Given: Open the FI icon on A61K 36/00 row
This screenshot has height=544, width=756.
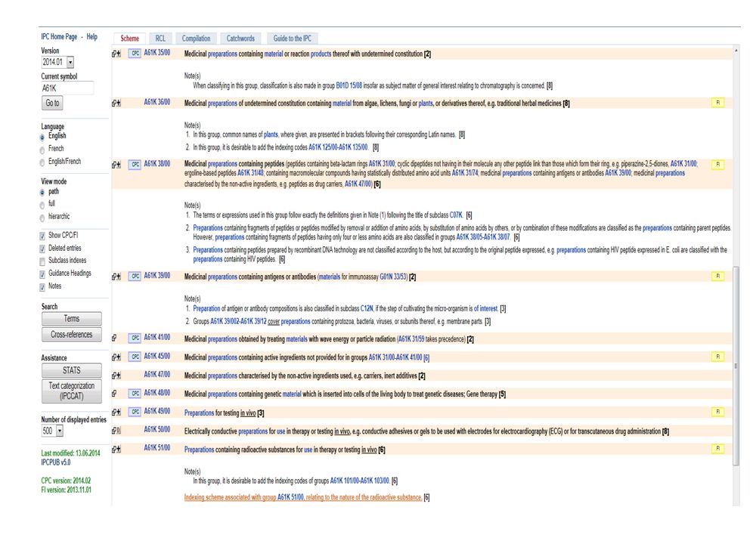Looking at the screenshot, I should tap(718, 103).
